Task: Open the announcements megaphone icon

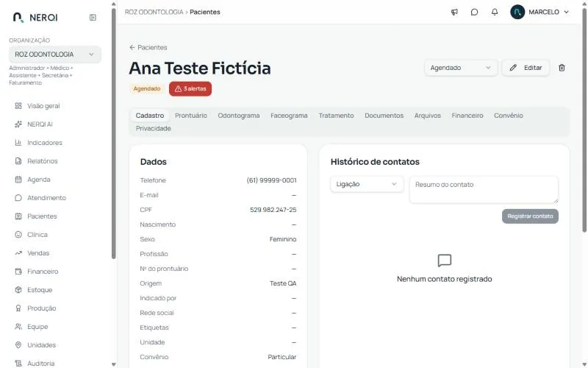Action: (454, 12)
